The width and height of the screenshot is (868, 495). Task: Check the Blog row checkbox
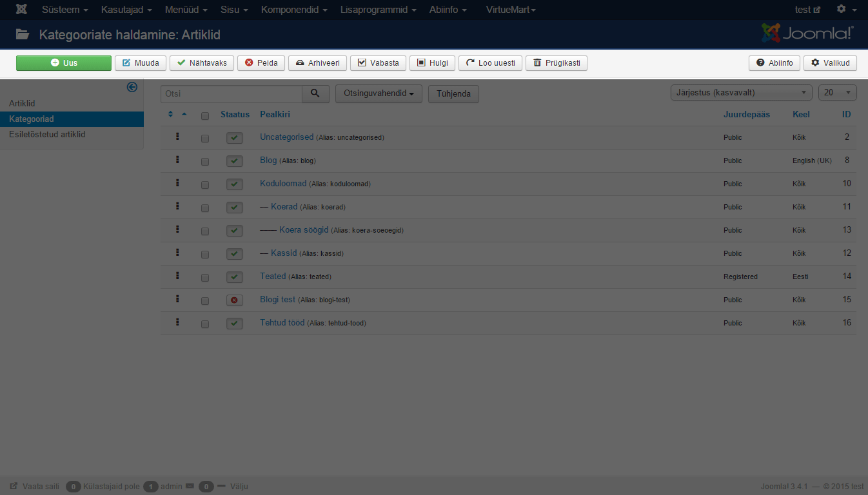pyautogui.click(x=205, y=162)
